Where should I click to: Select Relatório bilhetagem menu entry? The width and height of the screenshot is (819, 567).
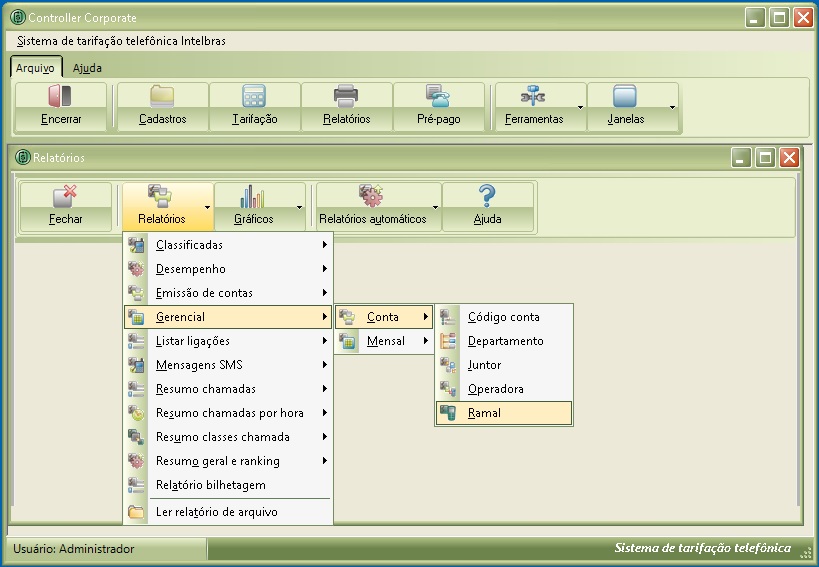coord(210,485)
